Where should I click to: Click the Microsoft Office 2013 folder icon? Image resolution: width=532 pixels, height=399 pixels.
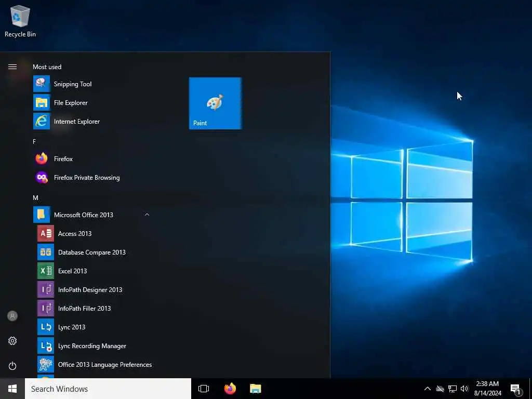click(42, 215)
